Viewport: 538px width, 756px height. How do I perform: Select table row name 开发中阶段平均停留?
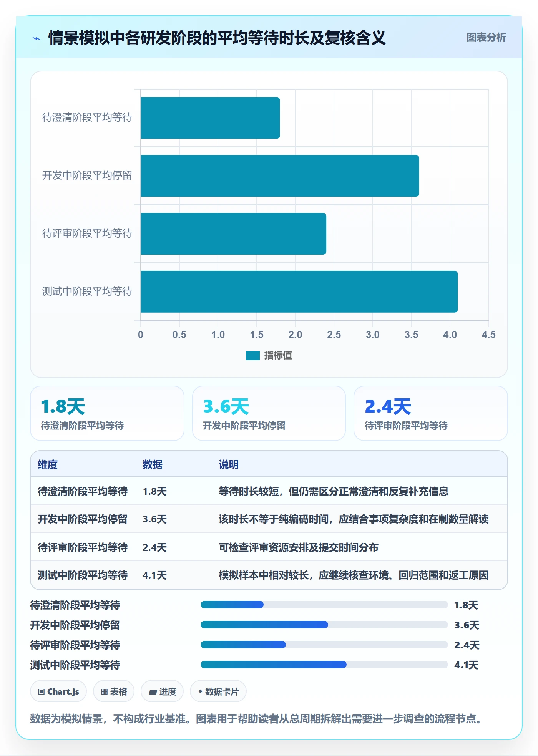83,519
